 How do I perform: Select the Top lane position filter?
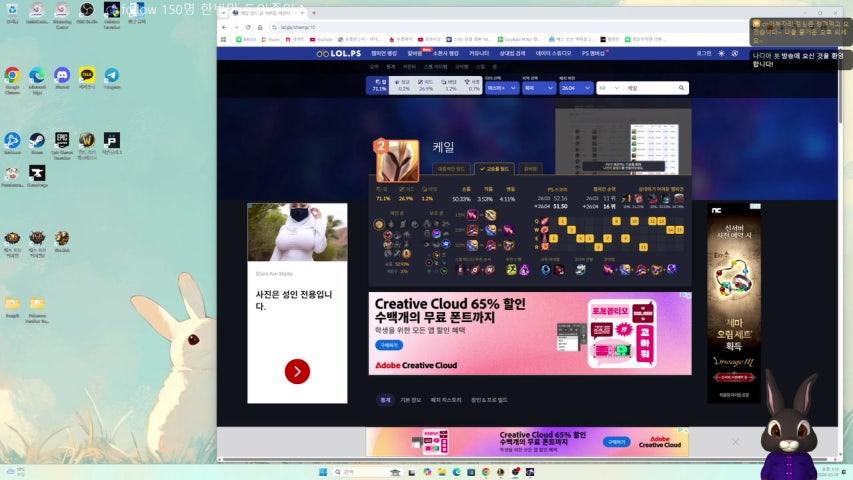(379, 87)
